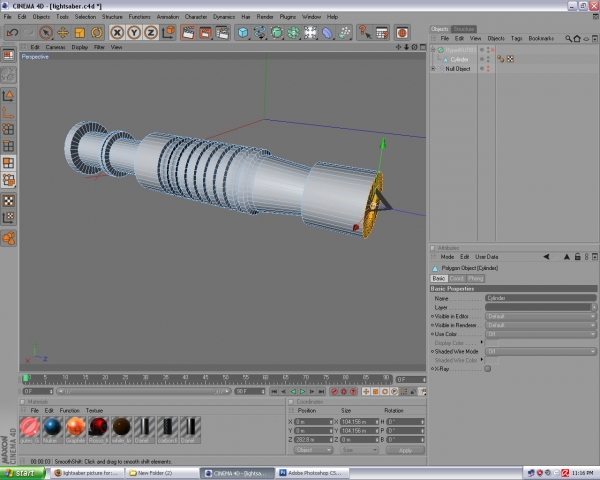600x480 pixels.
Task: Open the viewport Cameras menu
Action: pyautogui.click(x=55, y=47)
